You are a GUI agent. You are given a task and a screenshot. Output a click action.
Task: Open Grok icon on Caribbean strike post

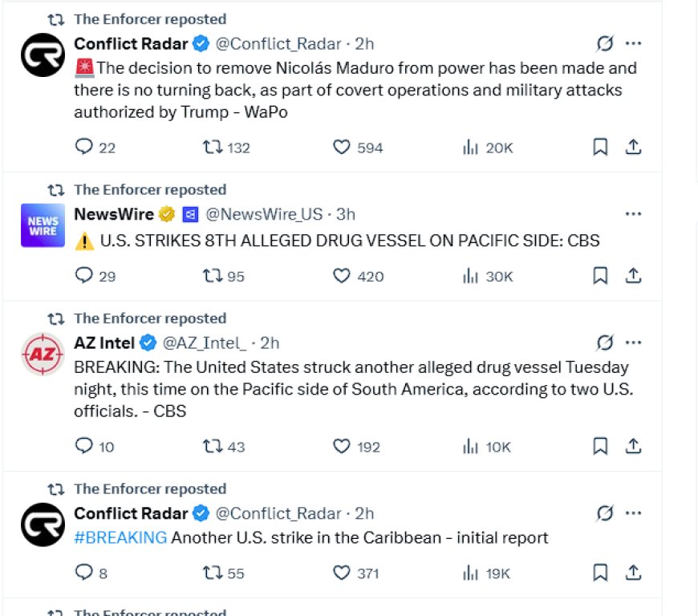pos(605,513)
